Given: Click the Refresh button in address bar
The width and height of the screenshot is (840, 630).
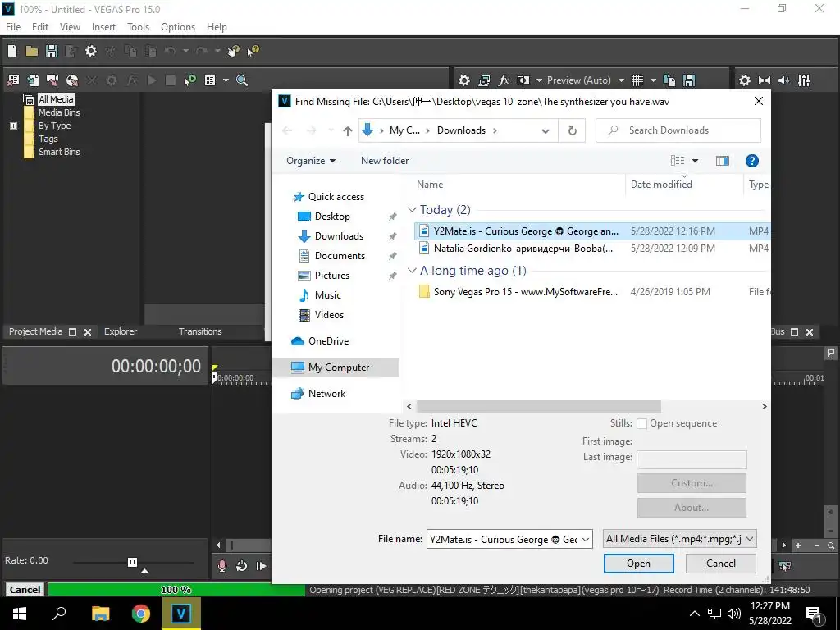Looking at the screenshot, I should pos(572,130).
